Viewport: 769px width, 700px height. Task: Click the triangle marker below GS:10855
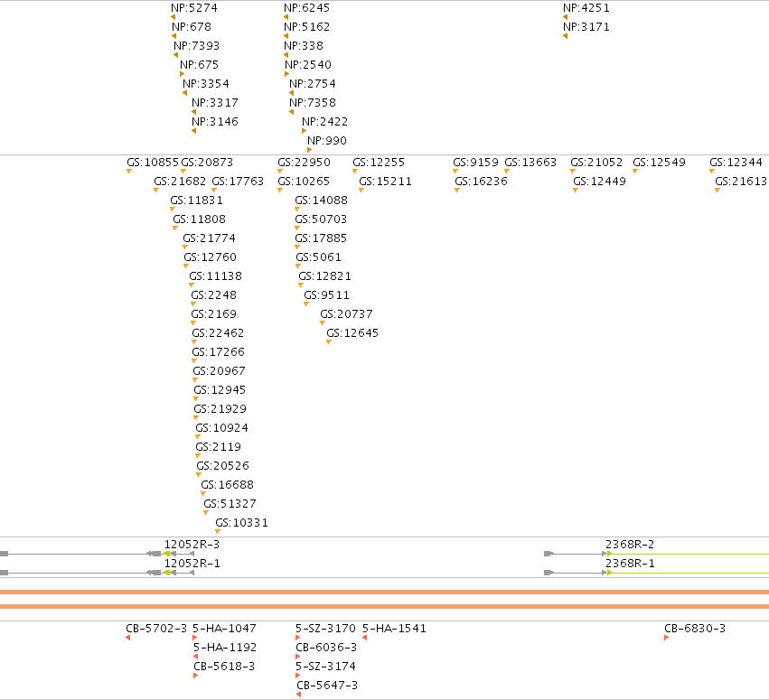point(129,171)
